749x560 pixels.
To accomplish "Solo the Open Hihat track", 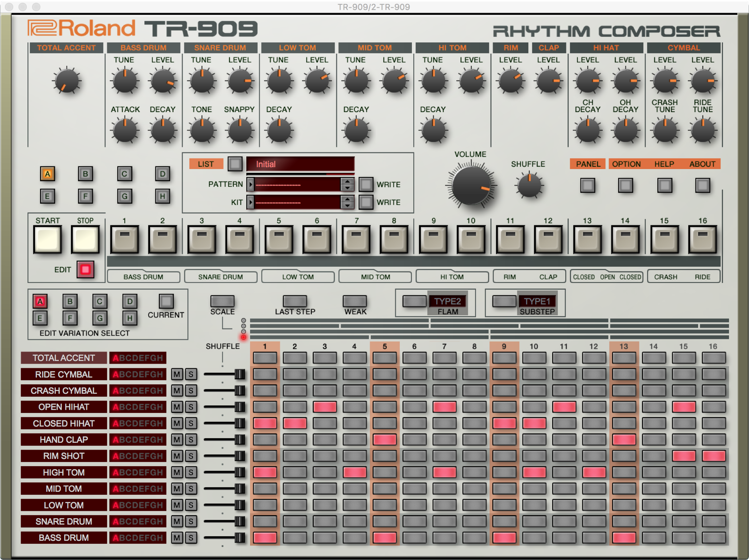I will (x=191, y=407).
